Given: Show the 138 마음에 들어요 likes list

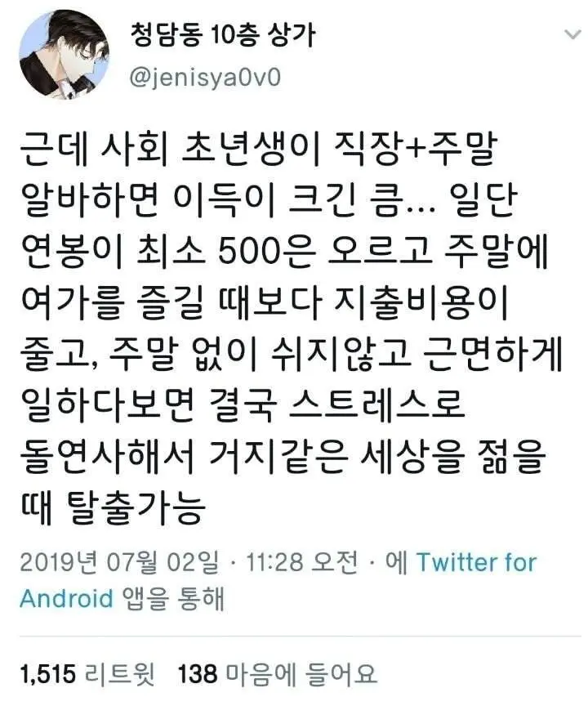Looking at the screenshot, I should pyautogui.click(x=277, y=674).
